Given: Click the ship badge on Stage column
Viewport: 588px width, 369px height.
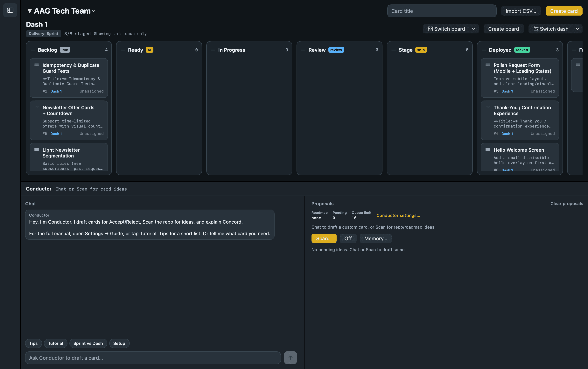Looking at the screenshot, I should (421, 50).
